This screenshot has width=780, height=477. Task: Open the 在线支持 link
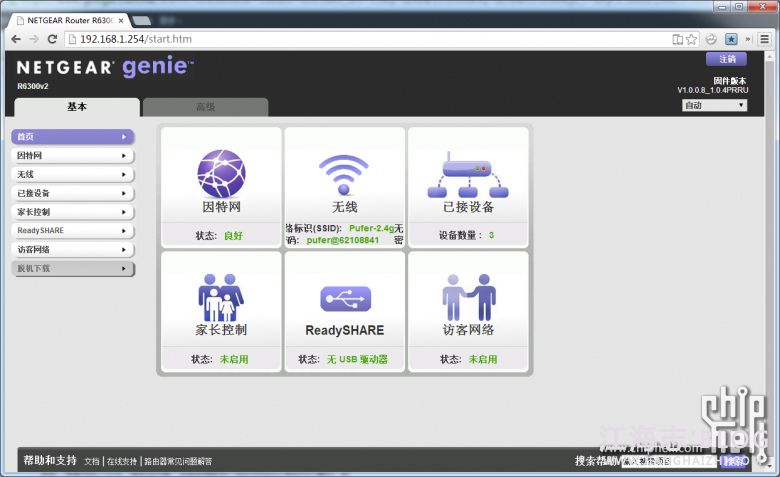pyautogui.click(x=122, y=461)
